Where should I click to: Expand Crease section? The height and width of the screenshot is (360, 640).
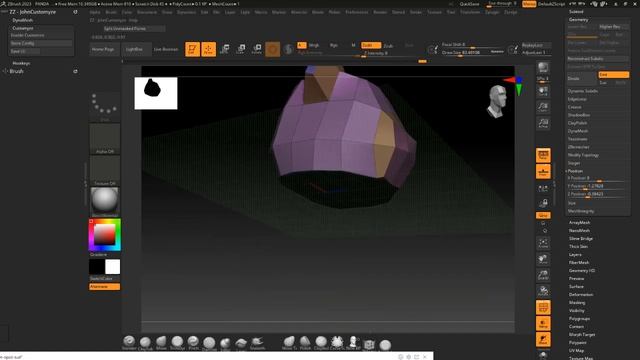point(574,107)
